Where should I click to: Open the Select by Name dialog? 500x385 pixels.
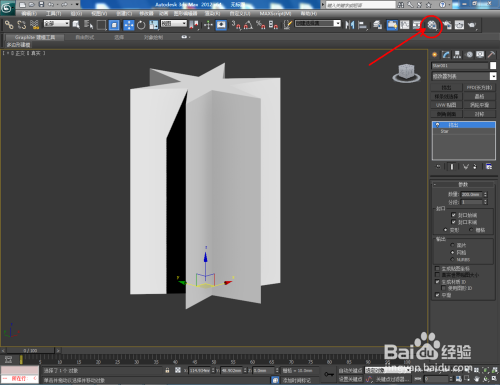88,25
